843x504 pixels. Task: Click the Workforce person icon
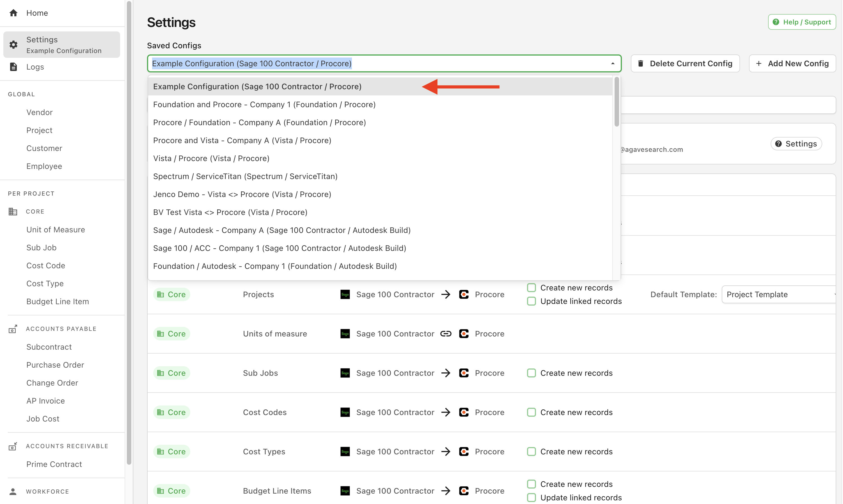coord(13,491)
